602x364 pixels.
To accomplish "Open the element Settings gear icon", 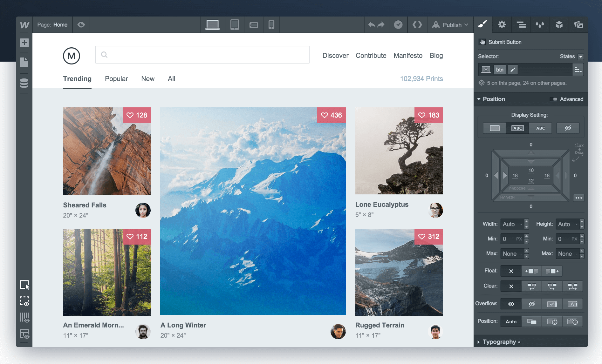I will [x=502, y=25].
